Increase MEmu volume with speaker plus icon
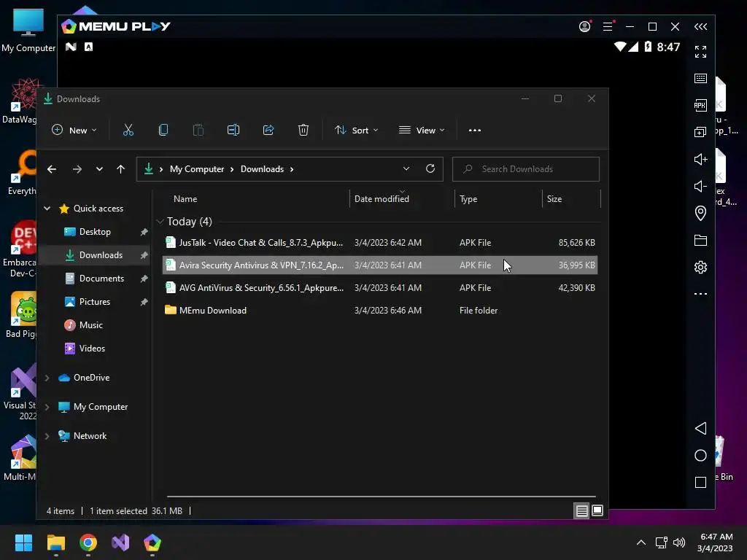747x560 pixels. click(700, 159)
